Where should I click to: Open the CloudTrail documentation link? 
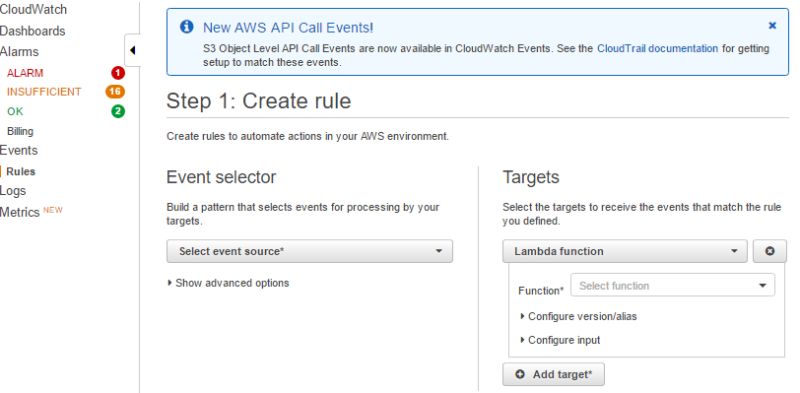pyautogui.click(x=657, y=48)
